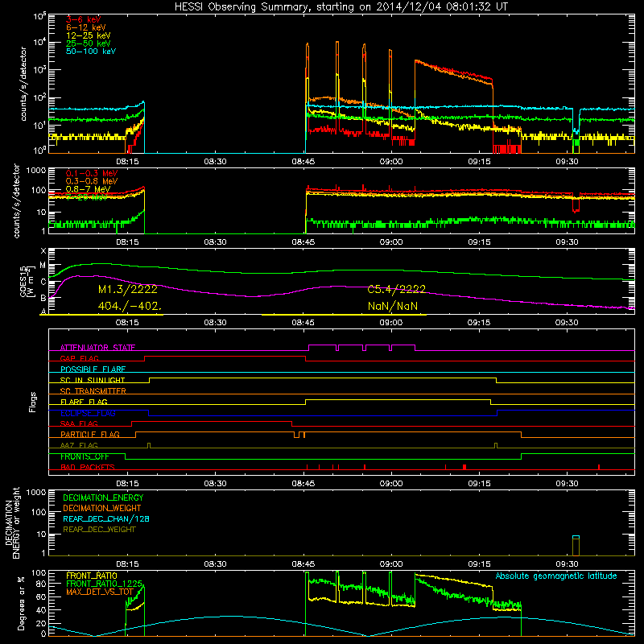Image resolution: width=644 pixels, height=644 pixels.
Task: Click the FRONT_RATIO legend label
Action: [92, 576]
